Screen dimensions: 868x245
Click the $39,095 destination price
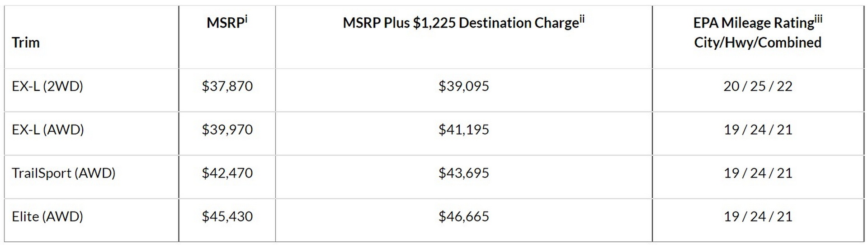[463, 86]
